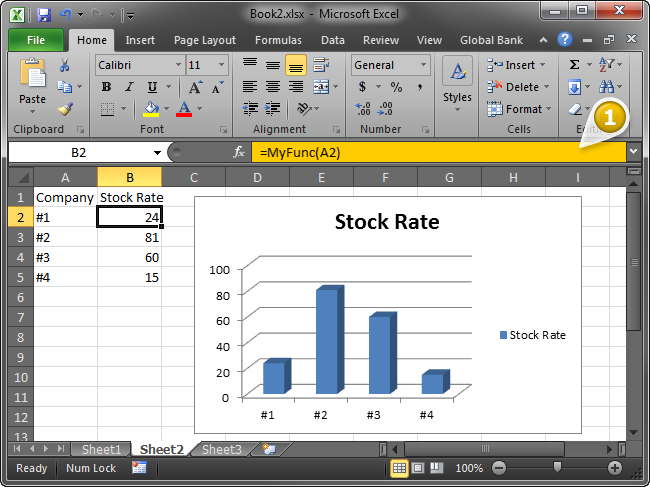Image resolution: width=650 pixels, height=487 pixels.
Task: Toggle Center horizontal alignment
Action: click(x=272, y=87)
